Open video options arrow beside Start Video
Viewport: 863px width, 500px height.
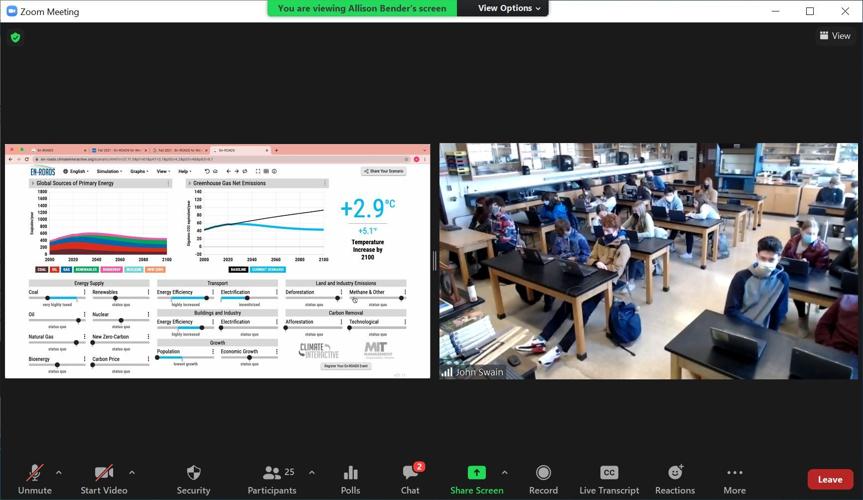click(132, 472)
